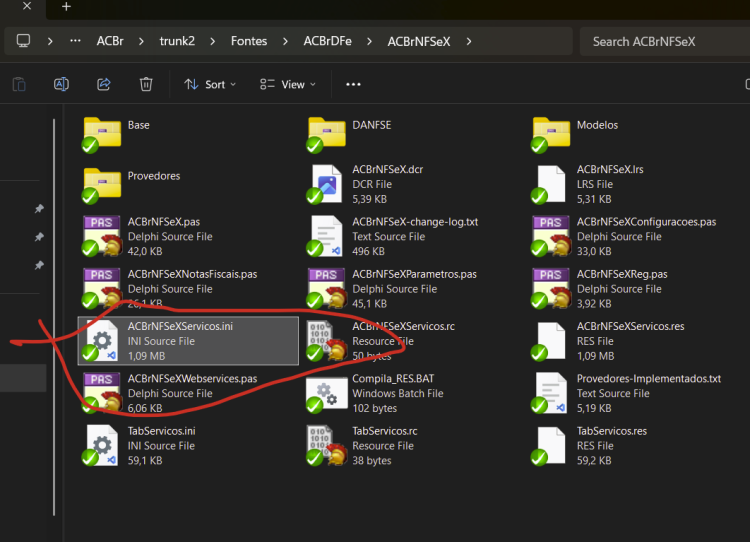Select TabServicos.res file icon

pos(550,445)
